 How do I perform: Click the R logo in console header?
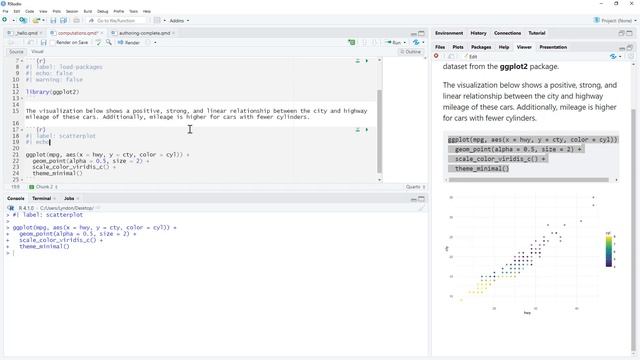[x=11, y=208]
